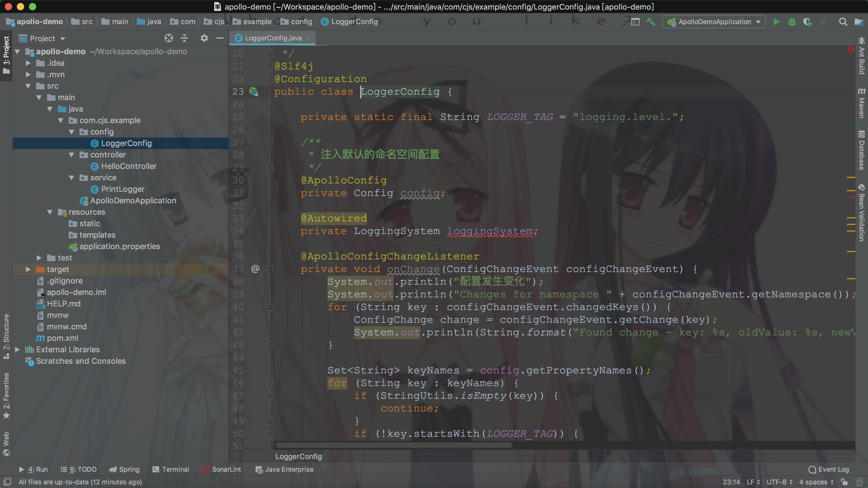Locate current file with the crosshair icon
The width and height of the screenshot is (868, 488).
tap(169, 38)
